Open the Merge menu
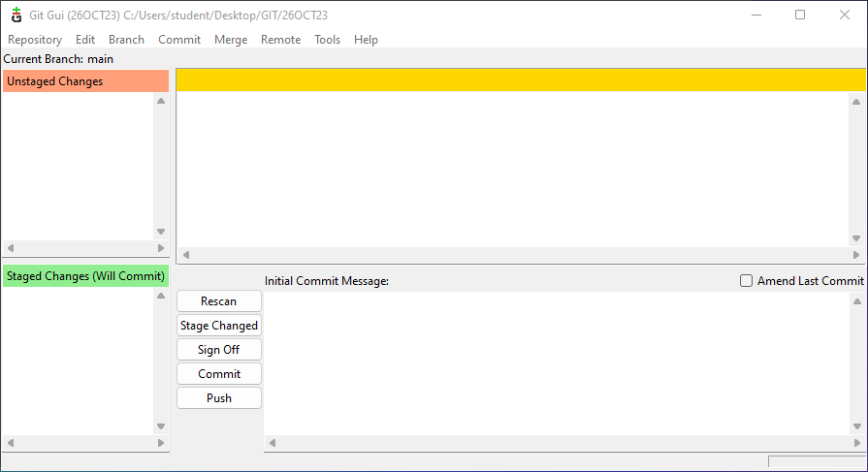 click(x=231, y=40)
